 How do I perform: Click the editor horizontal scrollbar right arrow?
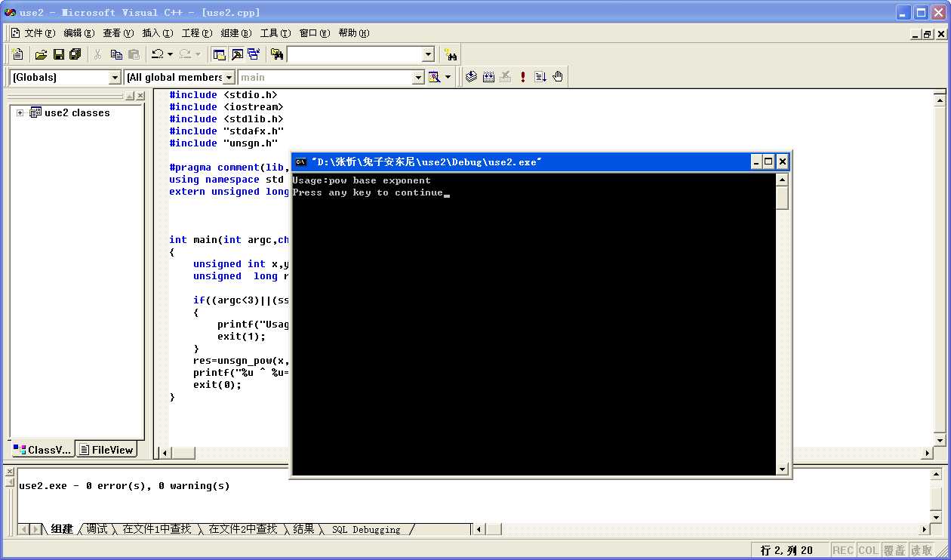(928, 453)
